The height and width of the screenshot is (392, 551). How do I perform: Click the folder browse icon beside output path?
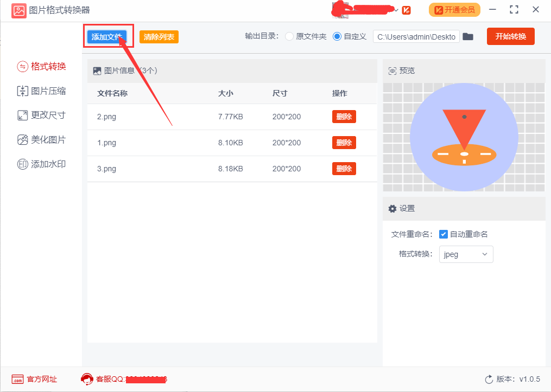pyautogui.click(x=468, y=37)
